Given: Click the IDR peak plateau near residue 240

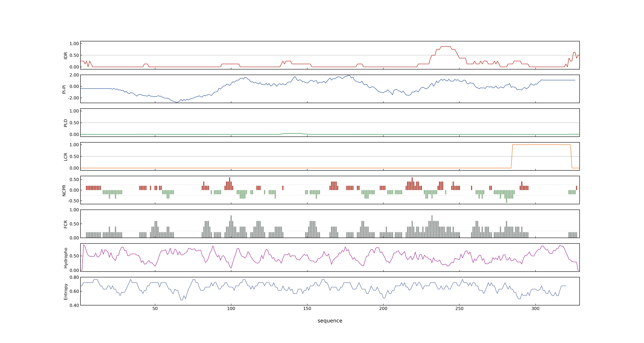Looking at the screenshot, I should click(446, 46).
